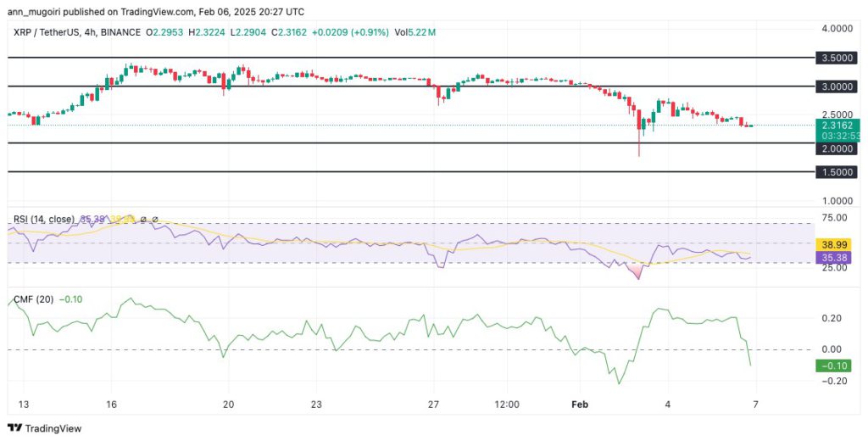Click the open value O2.2953
Screen dimensions: 868x441
pyautogui.click(x=165, y=33)
